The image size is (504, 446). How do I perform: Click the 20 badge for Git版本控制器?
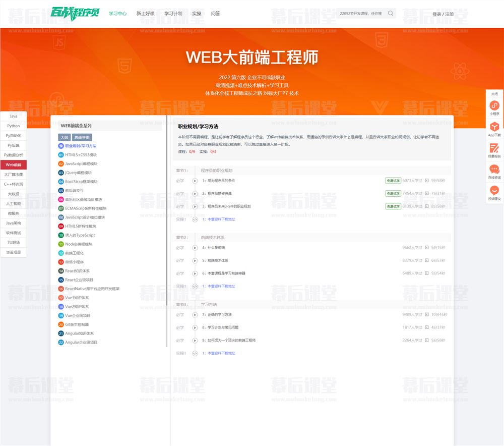[61, 324]
